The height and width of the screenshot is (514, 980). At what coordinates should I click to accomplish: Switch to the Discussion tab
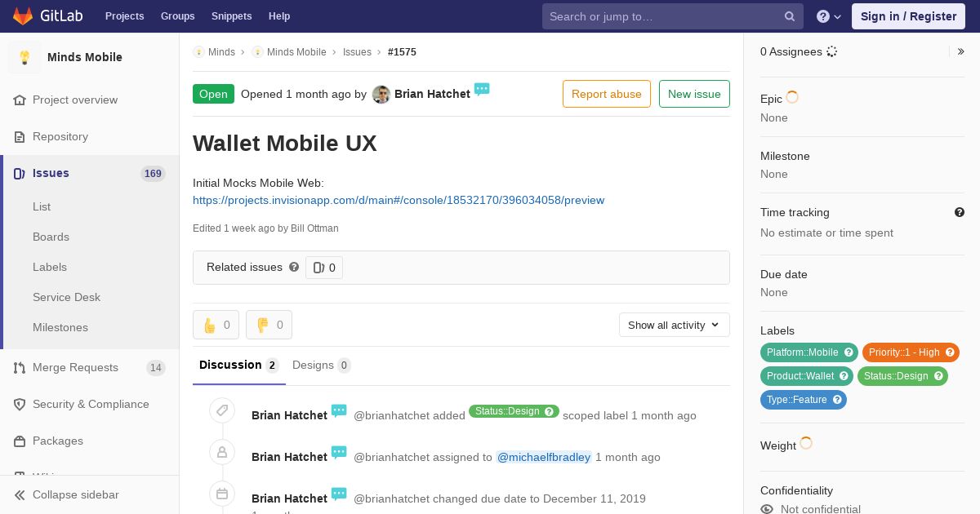239,365
